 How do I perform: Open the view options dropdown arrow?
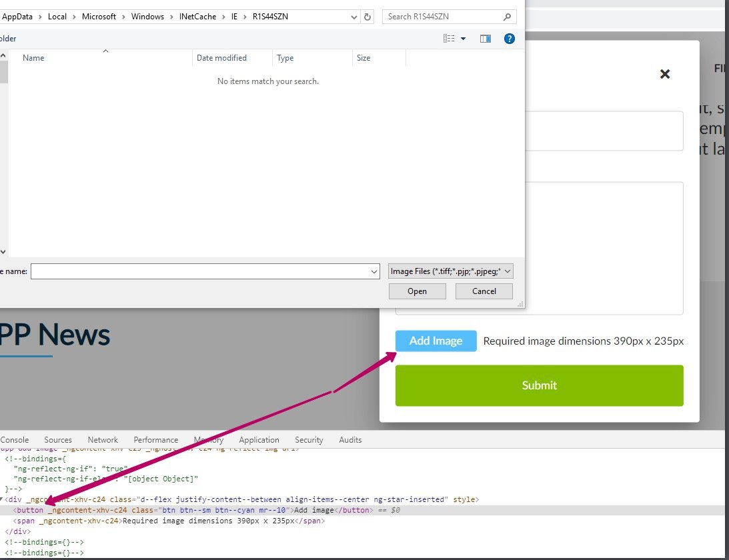coord(463,39)
